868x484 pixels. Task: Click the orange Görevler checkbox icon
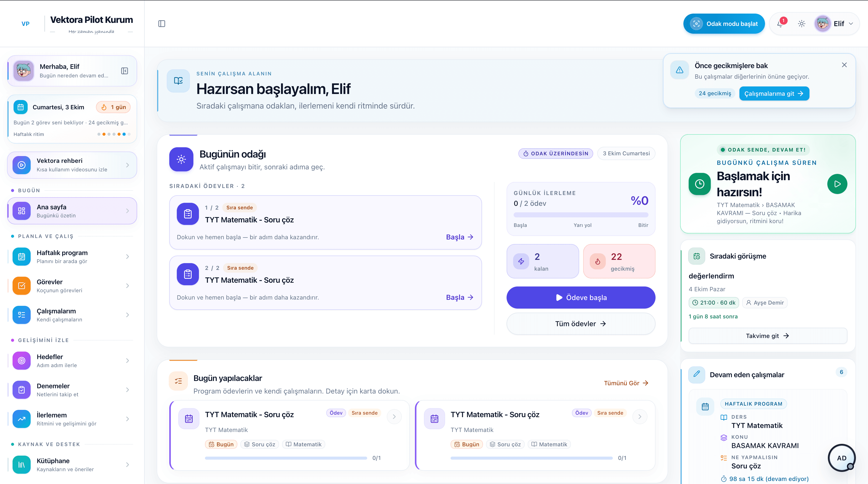coord(22,285)
